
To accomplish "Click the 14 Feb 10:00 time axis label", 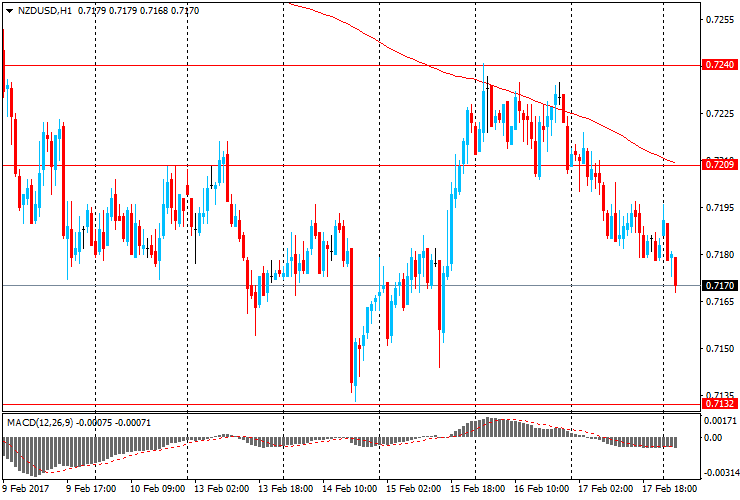I will pos(347,490).
